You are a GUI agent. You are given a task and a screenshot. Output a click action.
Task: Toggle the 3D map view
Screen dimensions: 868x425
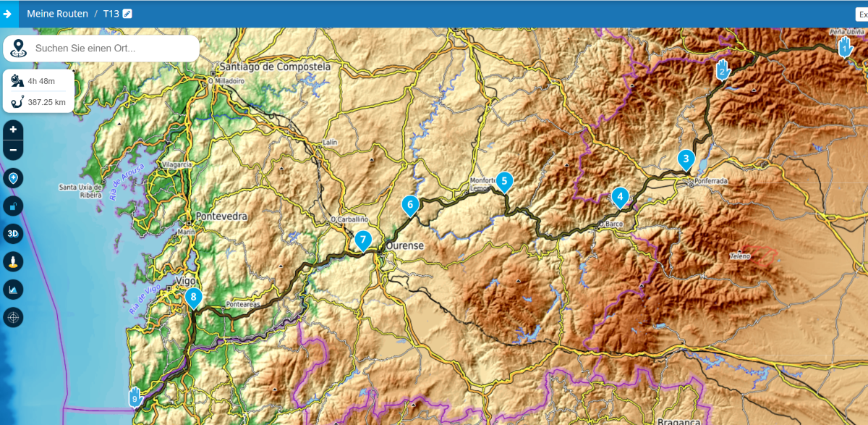coord(13,234)
